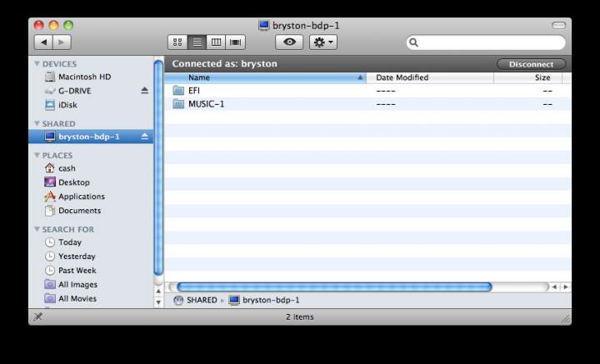
Task: Click the Past Week clock icon
Action: tap(50, 271)
